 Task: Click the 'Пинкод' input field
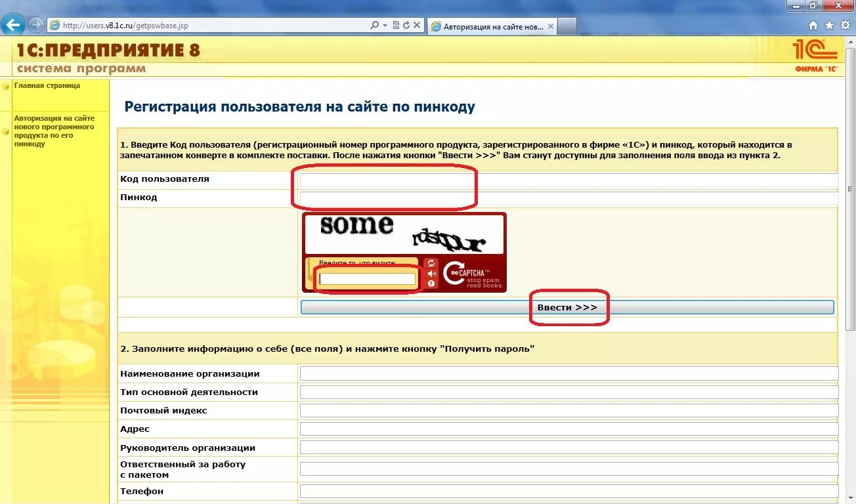coord(568,198)
